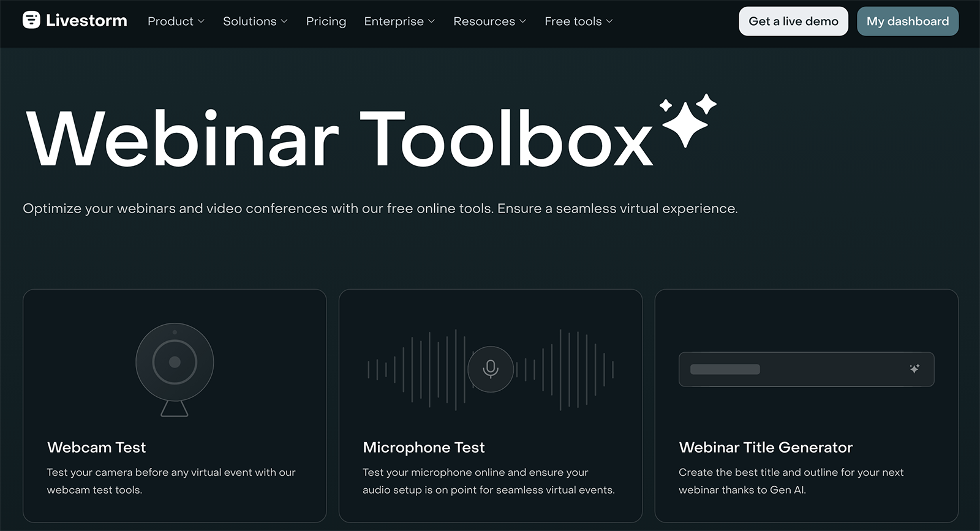Select Resources in the navigation bar
This screenshot has width=980, height=531.
(484, 21)
